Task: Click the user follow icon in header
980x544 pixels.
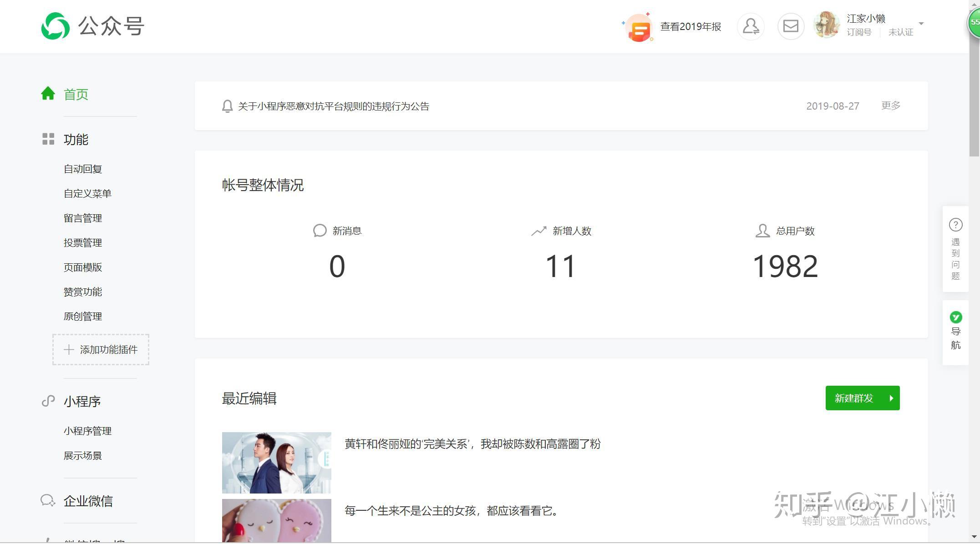Action: click(x=750, y=26)
